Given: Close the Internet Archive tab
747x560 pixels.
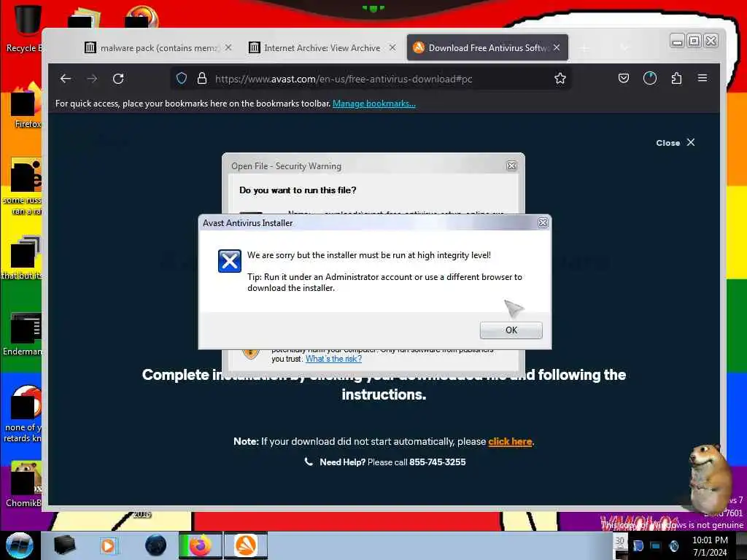Looking at the screenshot, I should point(392,47).
